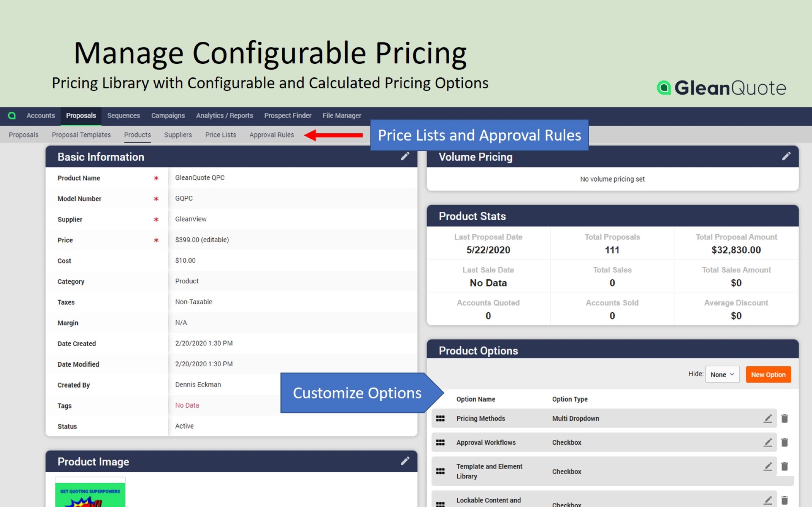Image resolution: width=812 pixels, height=507 pixels.
Task: Click the product image thumbnail
Action: (90, 495)
